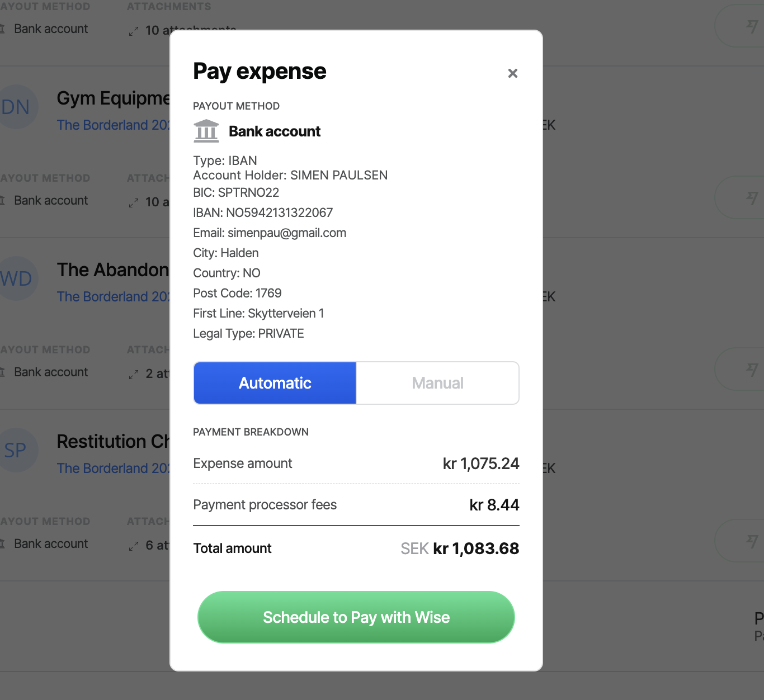
Task: Click Bank account payout in Restitution row
Action: click(50, 544)
